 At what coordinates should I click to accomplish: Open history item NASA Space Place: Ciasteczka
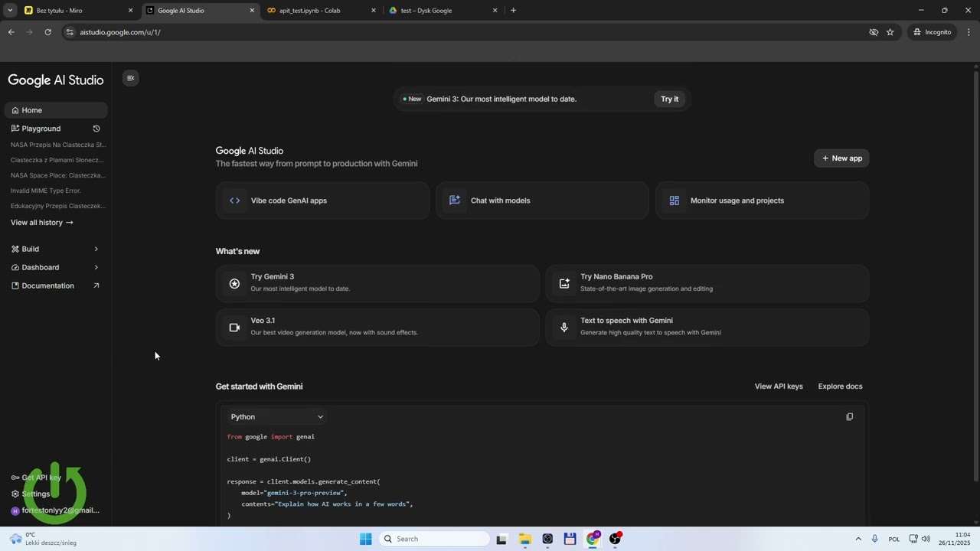click(58, 175)
